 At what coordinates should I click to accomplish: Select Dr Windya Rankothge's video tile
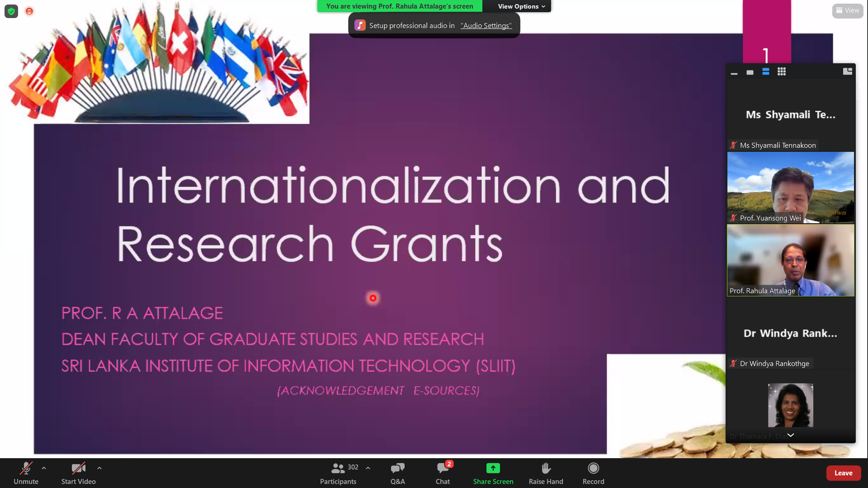[x=790, y=333]
